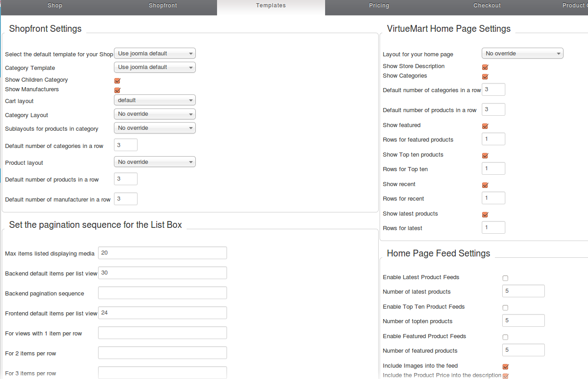Image resolution: width=588 pixels, height=379 pixels.
Task: Click the pagination sequence List Box heading
Action: pyautogui.click(x=95, y=225)
